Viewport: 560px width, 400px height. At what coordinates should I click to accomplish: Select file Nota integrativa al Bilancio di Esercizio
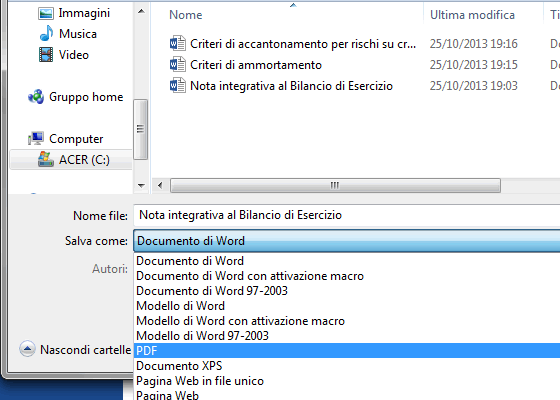pos(291,86)
